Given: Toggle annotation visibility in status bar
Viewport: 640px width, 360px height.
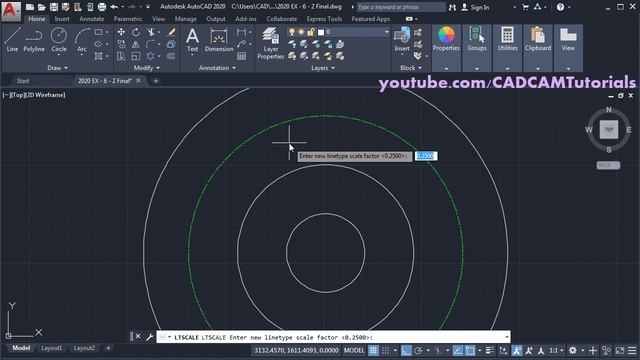Looking at the screenshot, I should pyautogui.click(x=517, y=350).
